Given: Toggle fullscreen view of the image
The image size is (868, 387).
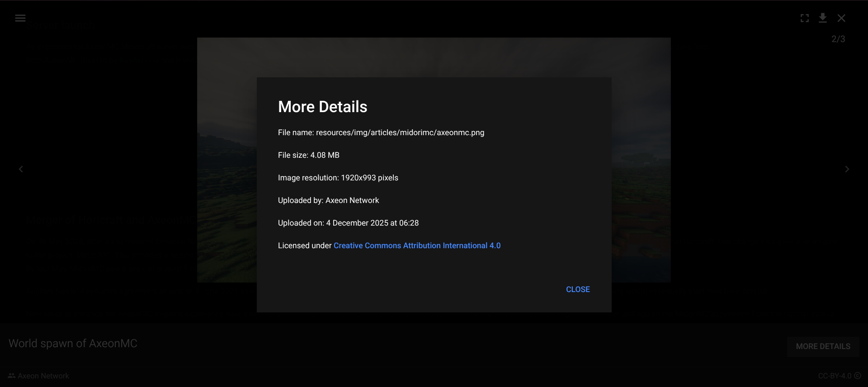Looking at the screenshot, I should point(805,18).
